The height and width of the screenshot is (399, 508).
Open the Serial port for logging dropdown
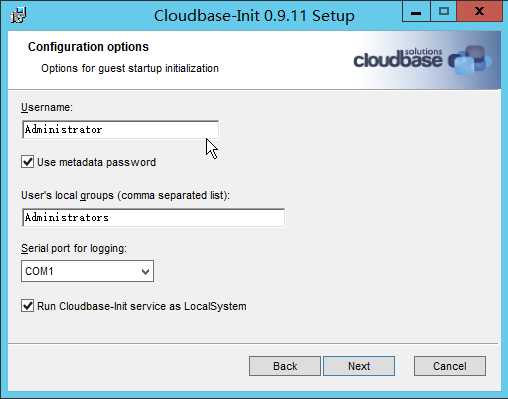pos(87,271)
